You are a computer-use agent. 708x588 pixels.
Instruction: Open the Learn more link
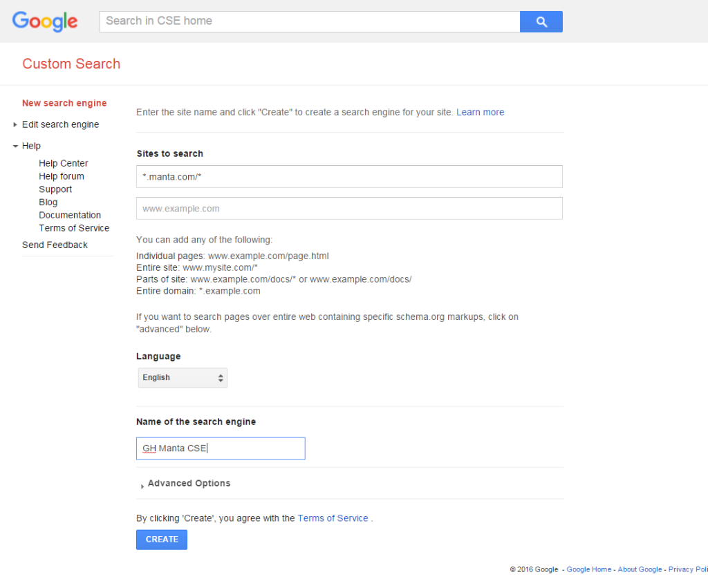point(480,112)
